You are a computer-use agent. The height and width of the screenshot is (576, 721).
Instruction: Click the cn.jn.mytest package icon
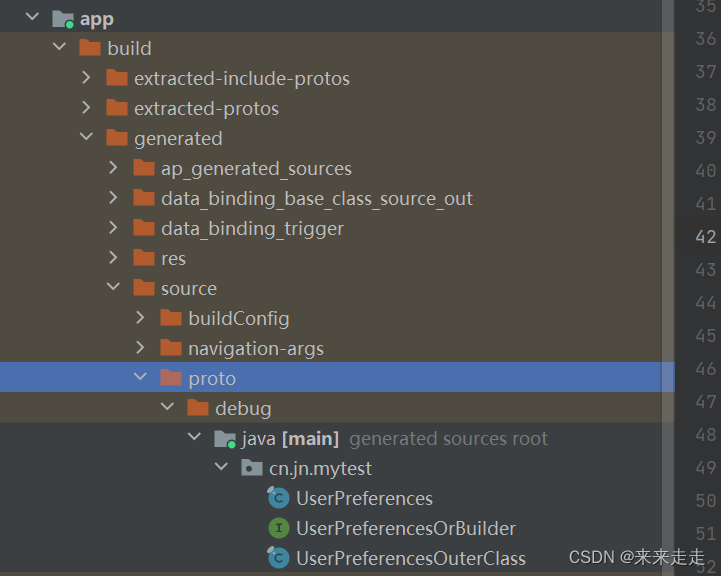click(x=252, y=468)
